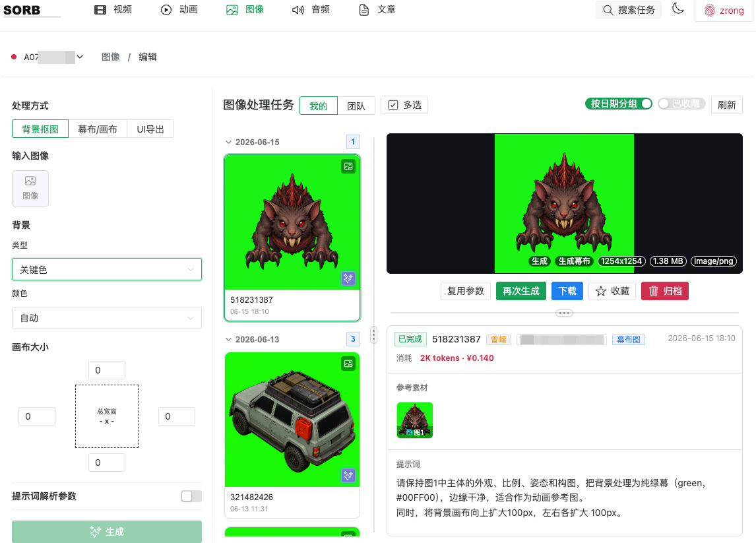Click sparkle icon on monster card
This screenshot has width=756, height=543.
click(x=348, y=278)
